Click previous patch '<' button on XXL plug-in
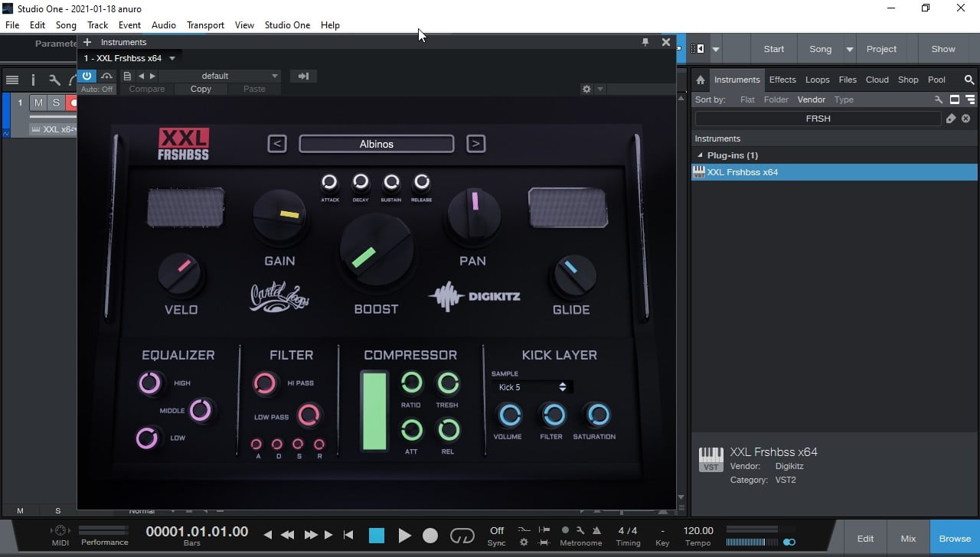 (x=277, y=144)
